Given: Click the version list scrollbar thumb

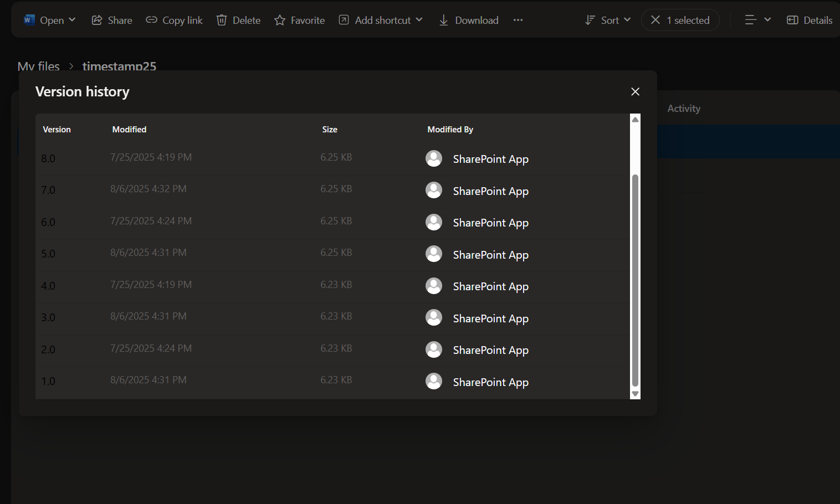Looking at the screenshot, I should (636, 280).
